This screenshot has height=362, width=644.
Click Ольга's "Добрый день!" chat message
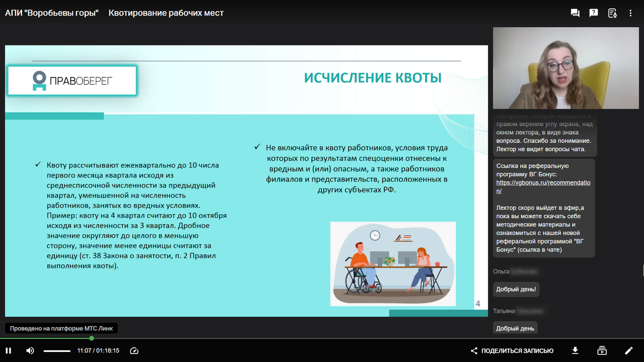coord(516,289)
